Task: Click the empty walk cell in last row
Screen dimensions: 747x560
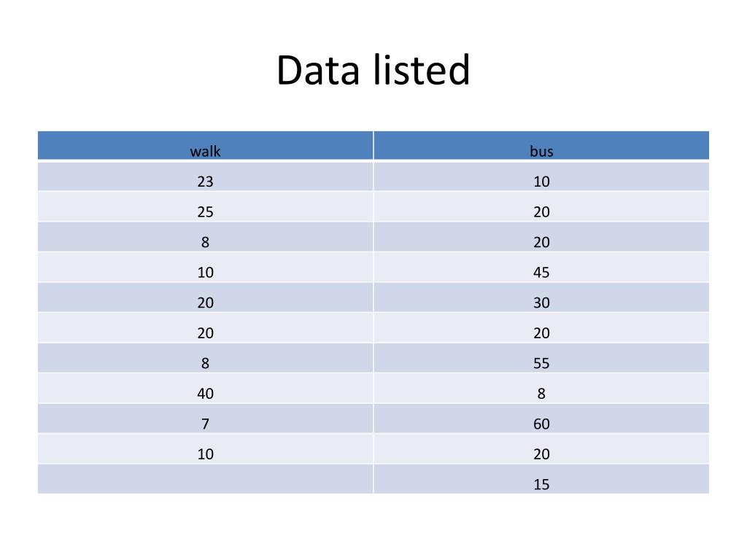Action: tap(205, 480)
